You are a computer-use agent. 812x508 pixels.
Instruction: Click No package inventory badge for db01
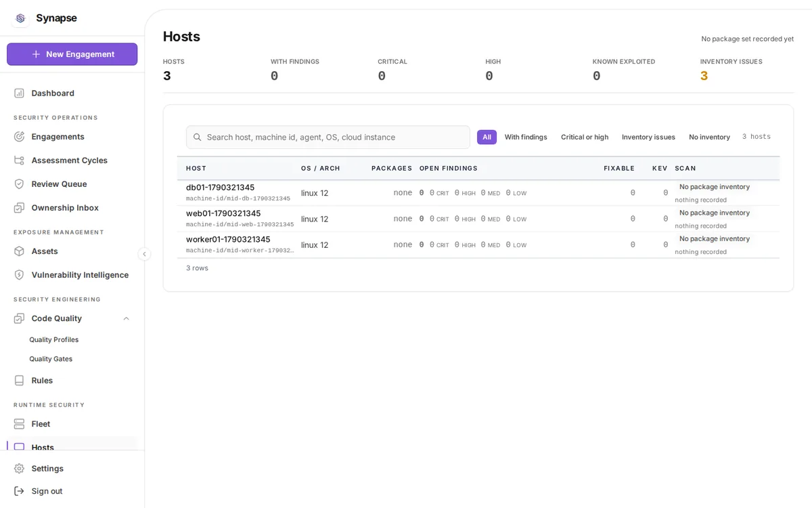coord(715,187)
